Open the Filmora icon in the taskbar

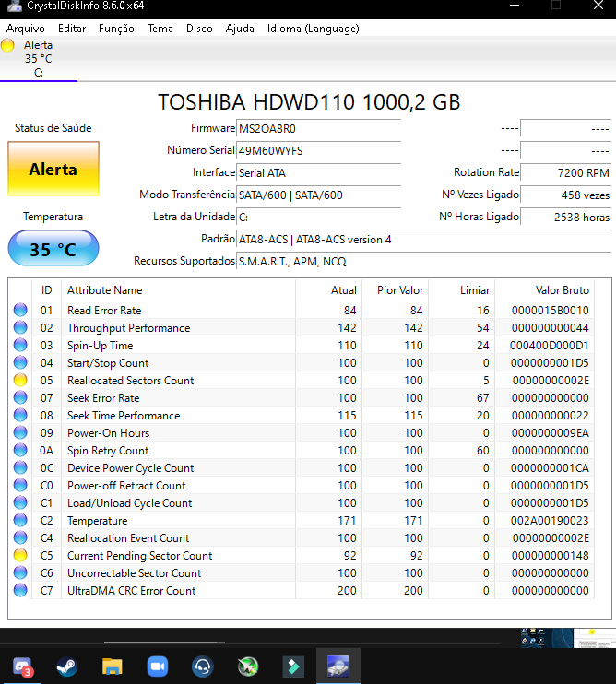(x=293, y=666)
